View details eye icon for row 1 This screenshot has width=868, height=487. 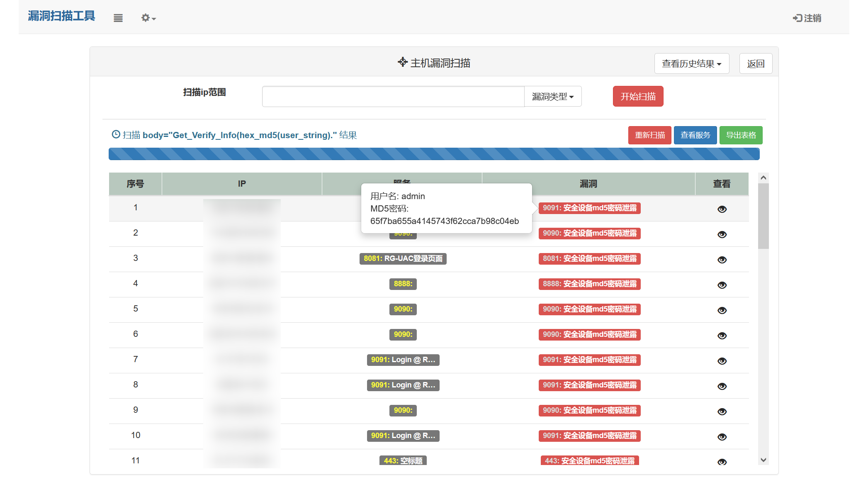(722, 209)
